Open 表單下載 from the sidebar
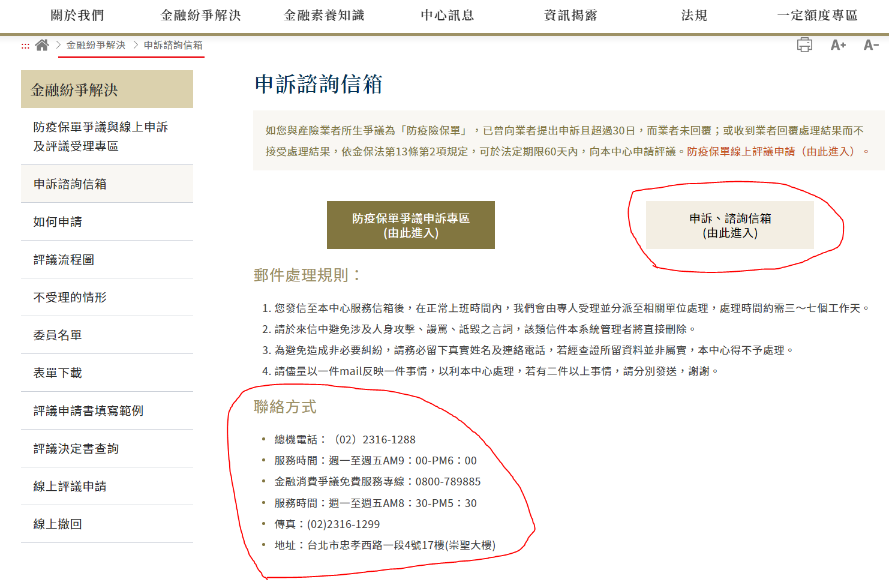This screenshot has height=588, width=889. 58,373
